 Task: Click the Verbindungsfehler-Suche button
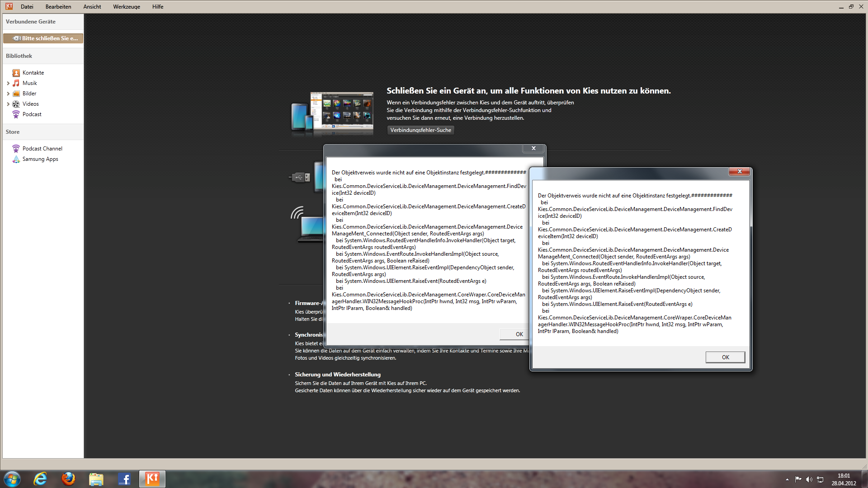click(x=420, y=130)
